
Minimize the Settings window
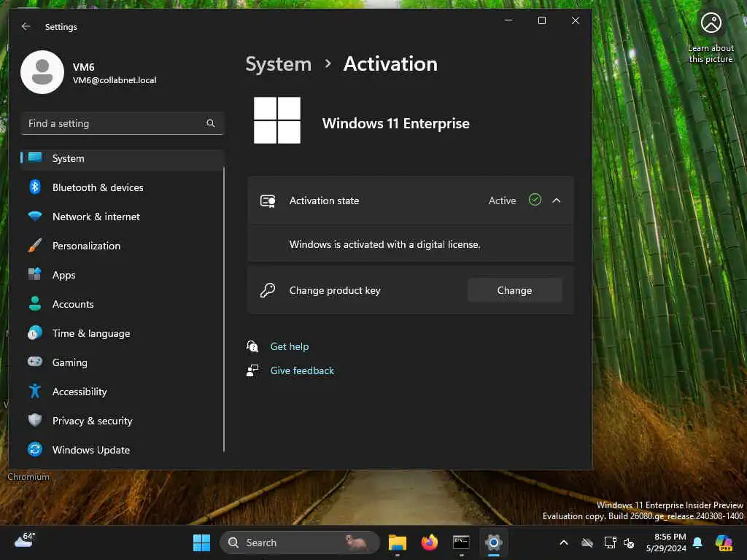tap(508, 20)
